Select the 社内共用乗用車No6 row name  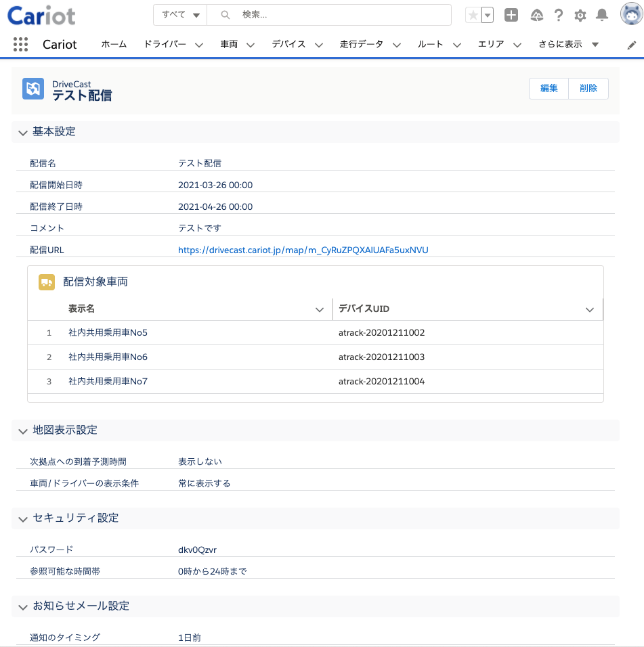point(108,357)
